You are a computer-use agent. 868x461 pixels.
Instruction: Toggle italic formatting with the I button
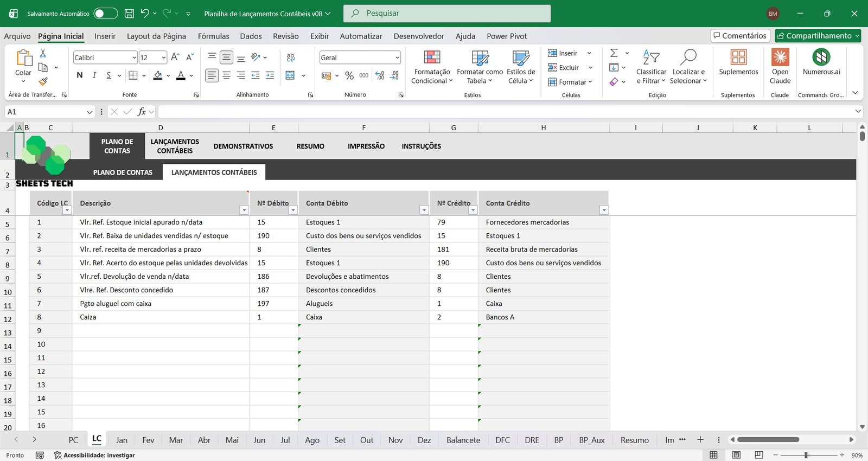94,75
